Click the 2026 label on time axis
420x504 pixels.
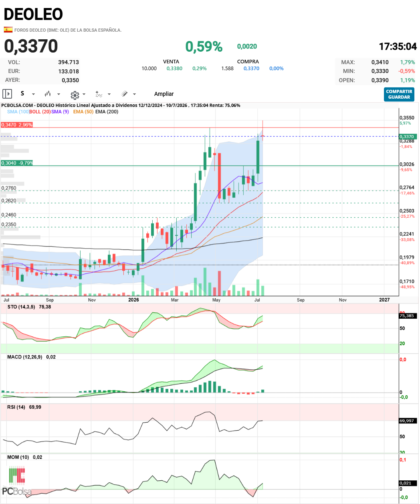(133, 300)
